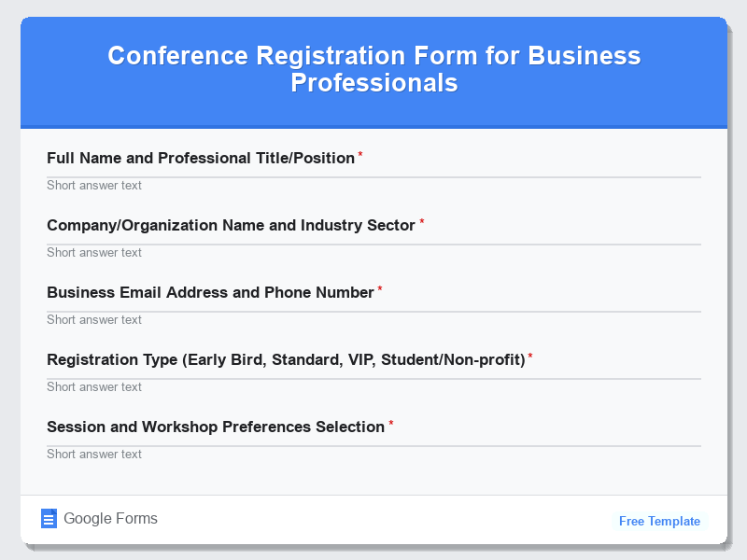The height and width of the screenshot is (560, 747).
Task: Click the Conference Registration Form title
Action: 373,69
